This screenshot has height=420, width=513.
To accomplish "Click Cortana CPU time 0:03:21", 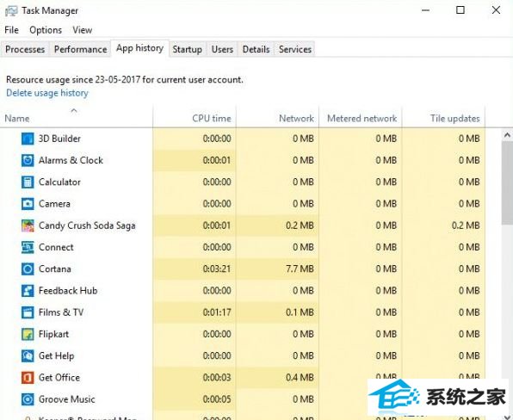I will [217, 269].
